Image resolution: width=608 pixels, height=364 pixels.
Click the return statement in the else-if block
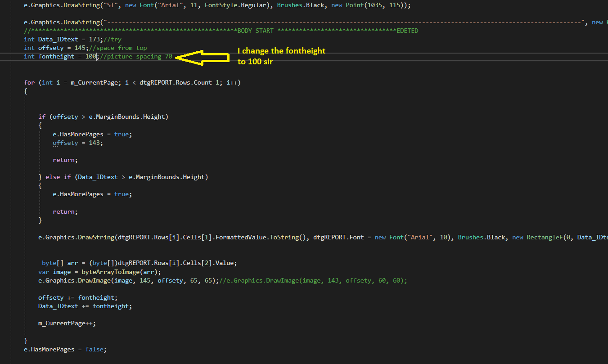(65, 211)
